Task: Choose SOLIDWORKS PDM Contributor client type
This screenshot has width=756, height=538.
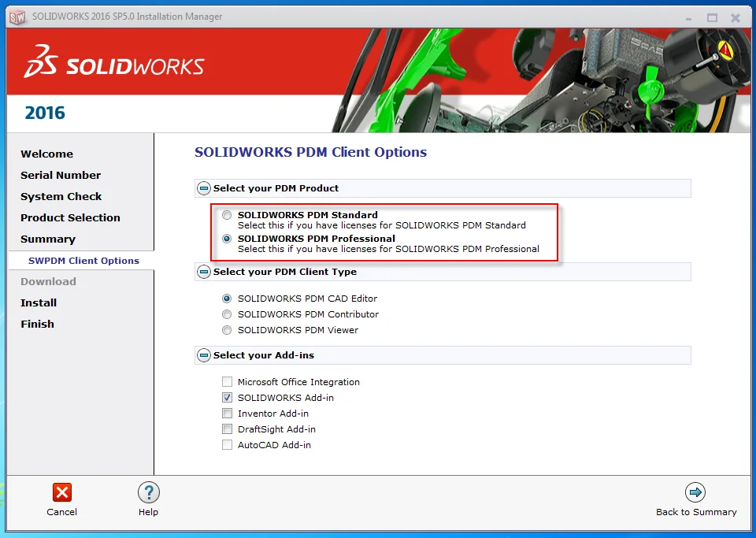Action: [x=227, y=314]
